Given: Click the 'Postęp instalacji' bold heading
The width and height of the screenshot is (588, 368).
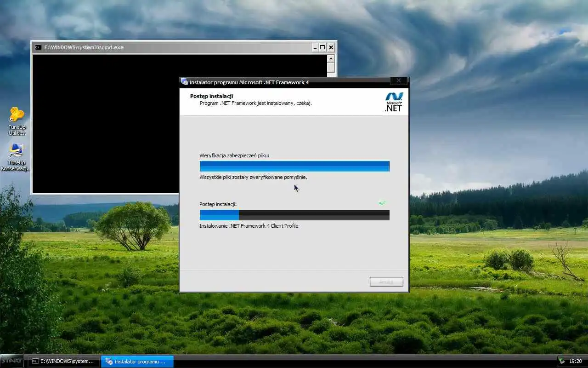Looking at the screenshot, I should 211,96.
